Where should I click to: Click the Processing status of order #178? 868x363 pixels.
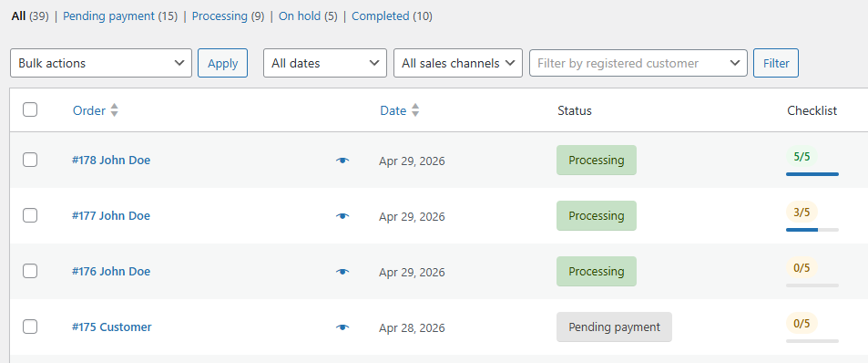click(x=597, y=161)
